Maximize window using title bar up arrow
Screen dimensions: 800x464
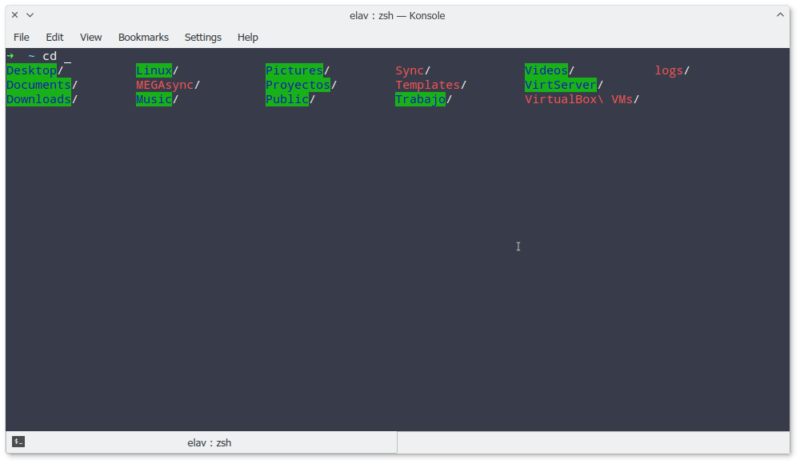[780, 15]
